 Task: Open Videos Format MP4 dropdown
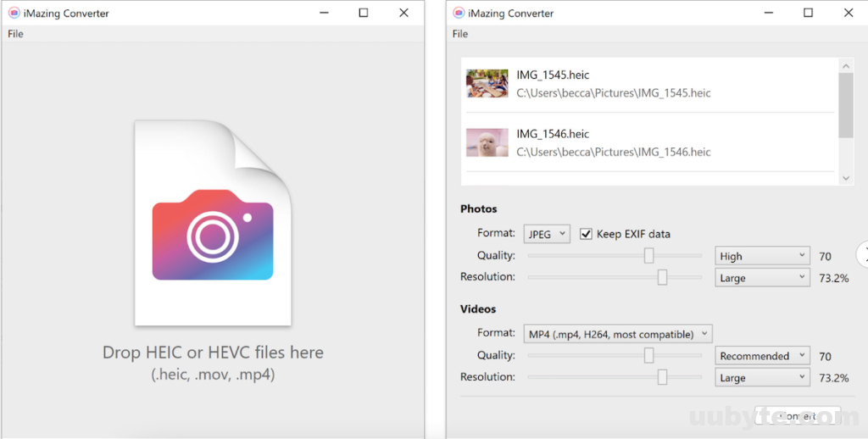[618, 334]
